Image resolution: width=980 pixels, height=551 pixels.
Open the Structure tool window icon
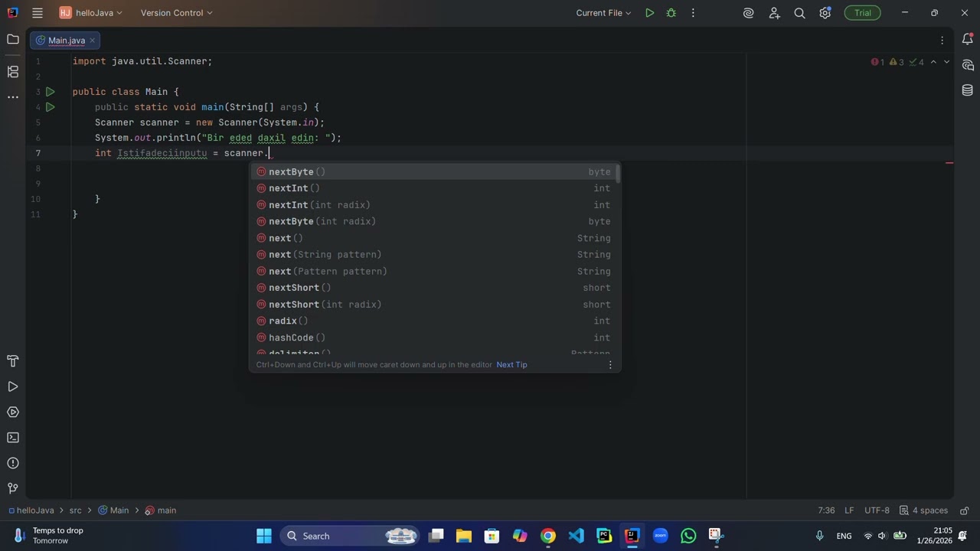pyautogui.click(x=13, y=72)
